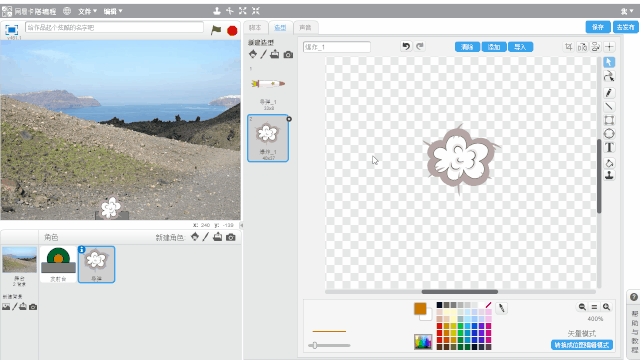This screenshot has height=360, width=640.
Task: Choose the Line tool
Action: [609, 107]
